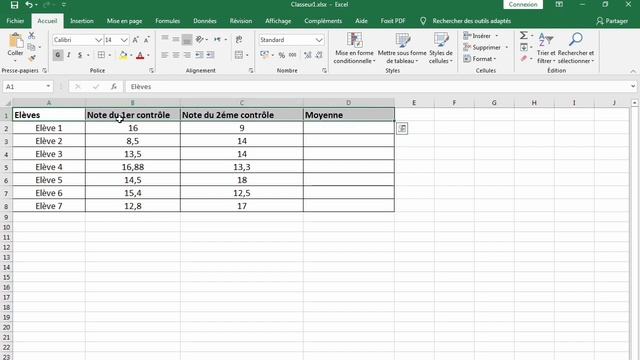Toggle bottom vertical alignment
This screenshot has width=640, height=360.
tap(187, 39)
